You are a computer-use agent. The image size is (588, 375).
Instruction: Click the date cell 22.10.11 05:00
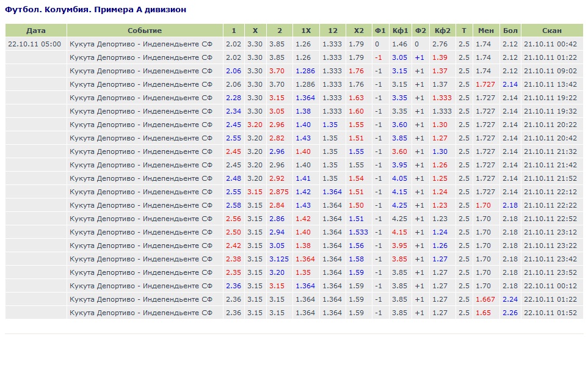(35, 44)
